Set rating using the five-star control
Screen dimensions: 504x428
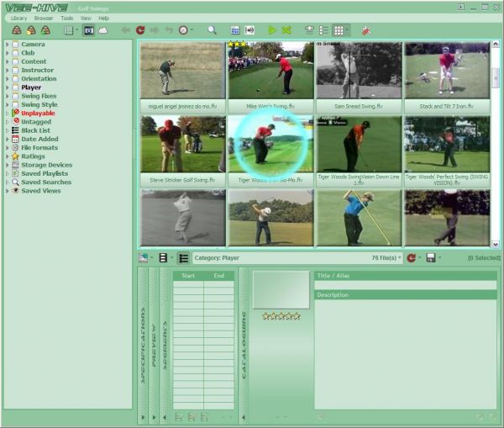click(281, 316)
